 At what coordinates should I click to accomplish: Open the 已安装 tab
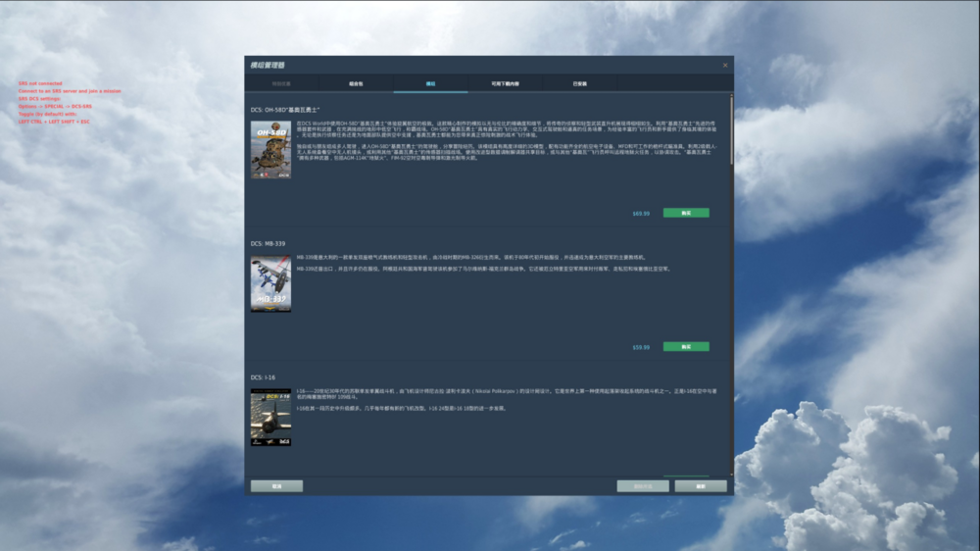[x=580, y=83]
